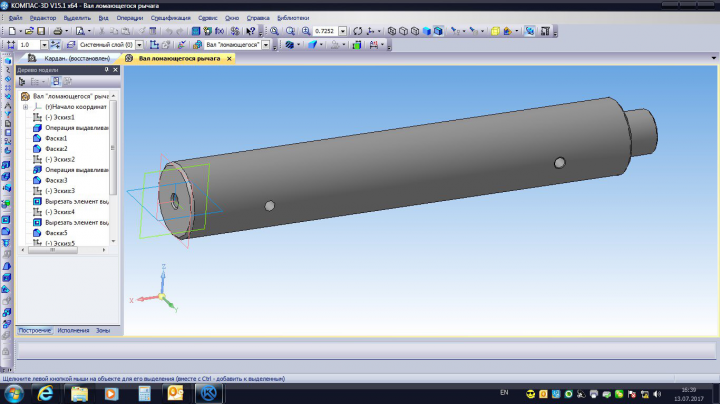Image resolution: width=720 pixels, height=404 pixels.
Task: Activate zoom-by-window magnifier tool
Action: point(274,31)
